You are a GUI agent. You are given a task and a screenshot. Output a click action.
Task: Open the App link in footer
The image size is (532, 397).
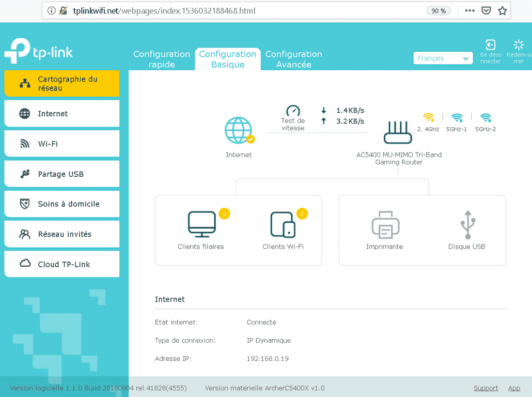coord(514,388)
